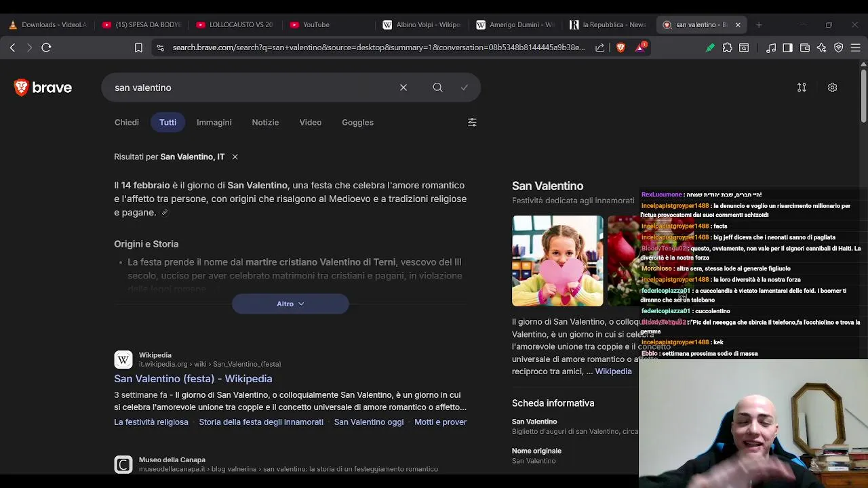Toggle the browser sidebar panel icon
The height and width of the screenshot is (488, 868).
pyautogui.click(x=787, y=47)
